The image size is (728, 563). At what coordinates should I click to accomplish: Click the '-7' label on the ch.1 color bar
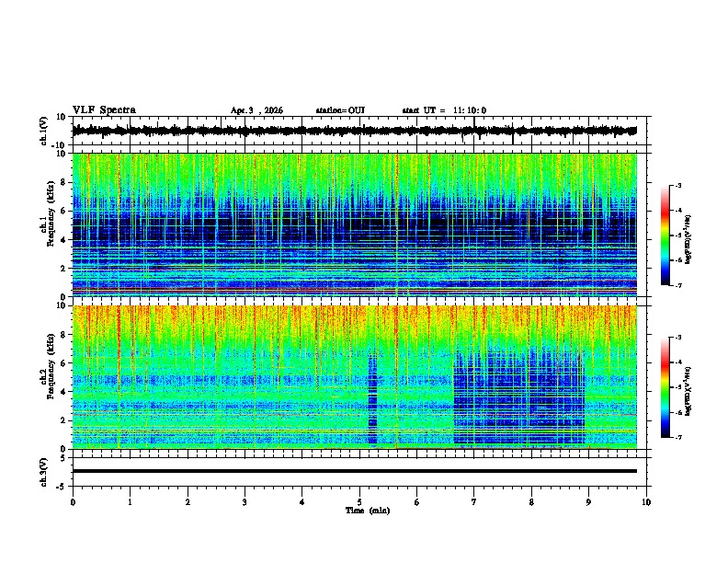tap(678, 285)
